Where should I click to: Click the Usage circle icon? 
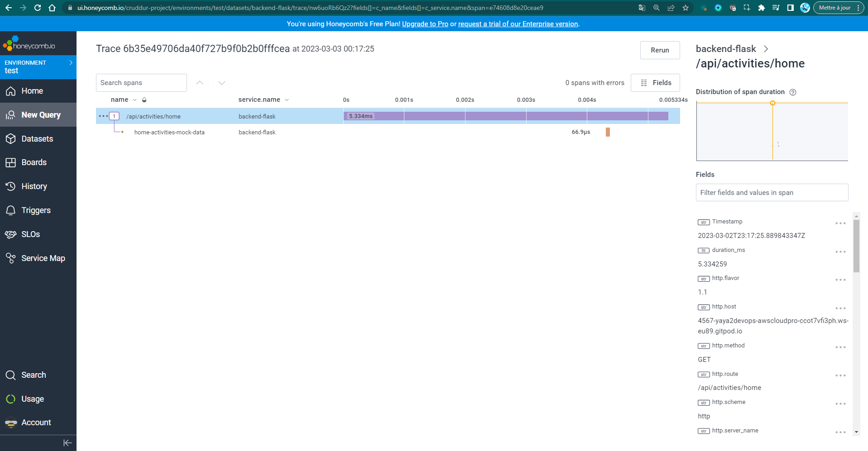point(11,399)
